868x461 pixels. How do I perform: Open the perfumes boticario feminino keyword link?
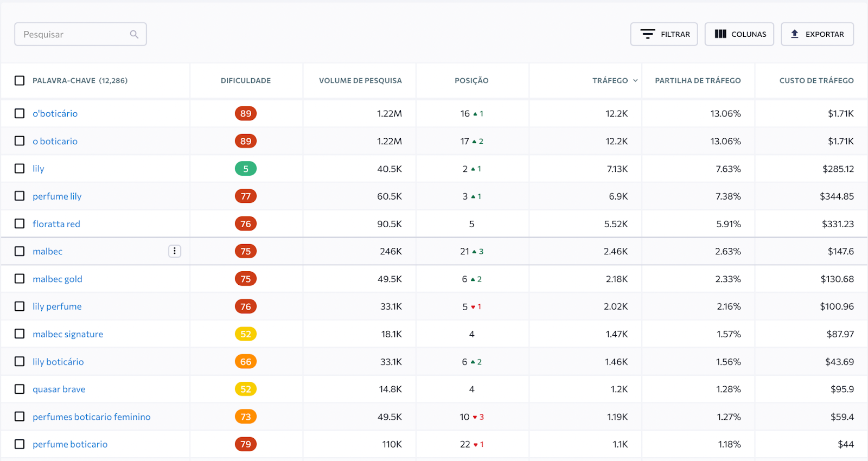[x=92, y=417]
